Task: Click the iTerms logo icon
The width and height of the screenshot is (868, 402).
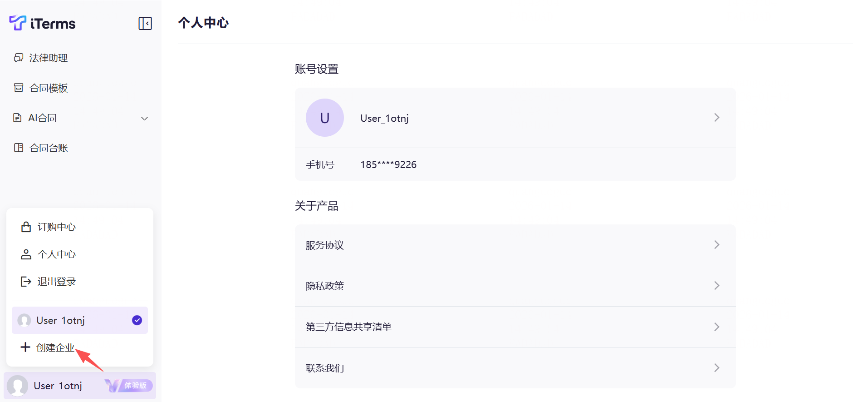Action: [18, 23]
